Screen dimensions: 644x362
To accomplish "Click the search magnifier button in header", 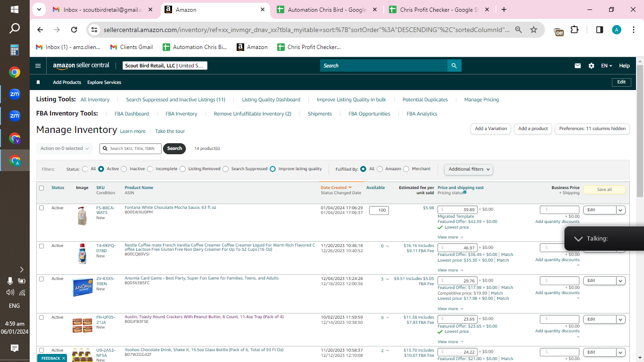I will pyautogui.click(x=454, y=66).
